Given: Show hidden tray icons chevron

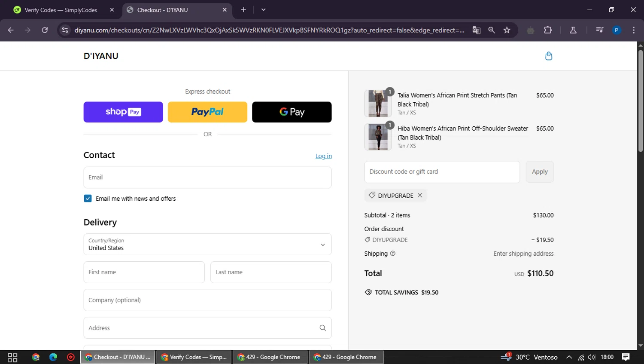Looking at the screenshot, I should coord(569,357).
